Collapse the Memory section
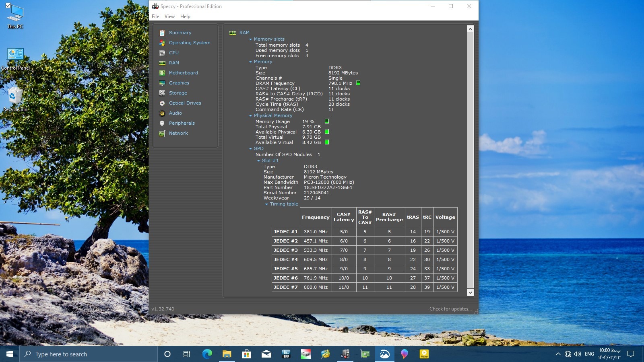This screenshot has width=644, height=362. coord(250,62)
